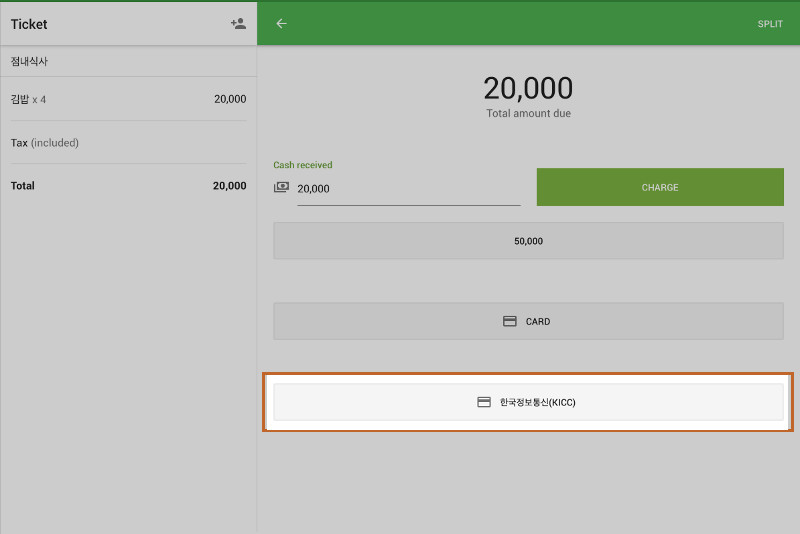Click the add customer icon

click(x=238, y=23)
